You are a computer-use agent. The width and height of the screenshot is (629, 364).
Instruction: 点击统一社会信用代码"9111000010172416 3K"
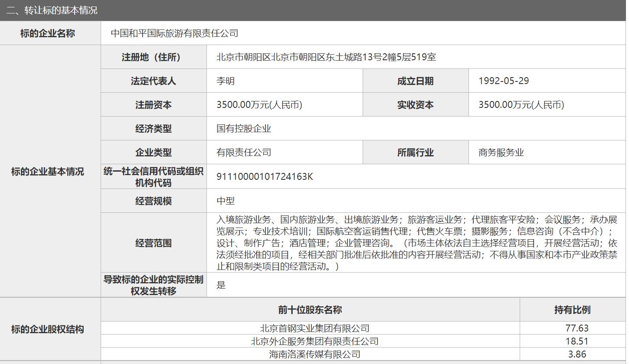(x=265, y=176)
